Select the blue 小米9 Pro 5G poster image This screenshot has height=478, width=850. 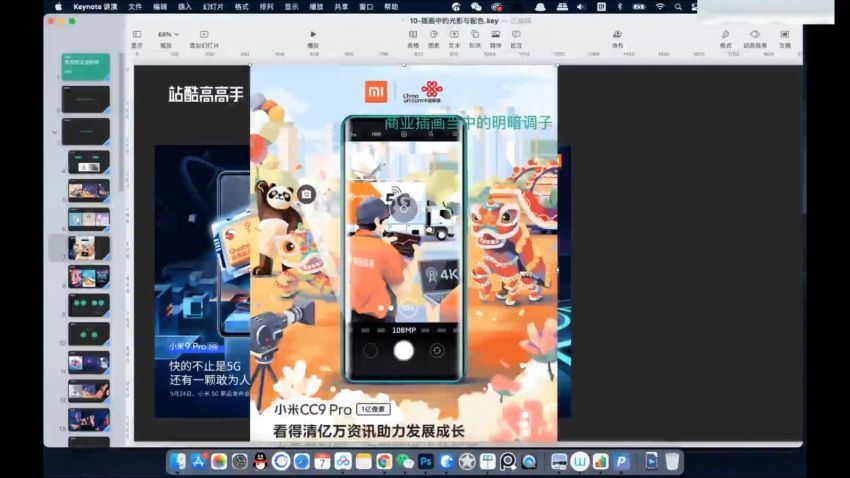tap(202, 281)
